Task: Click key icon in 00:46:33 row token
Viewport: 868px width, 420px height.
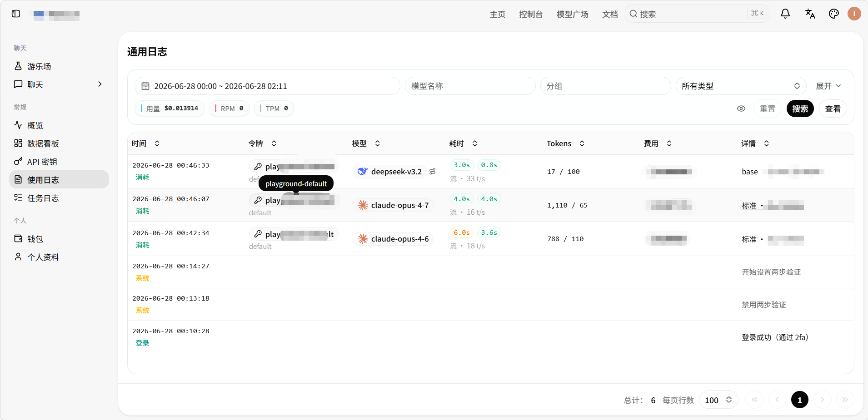Action: coord(258,167)
